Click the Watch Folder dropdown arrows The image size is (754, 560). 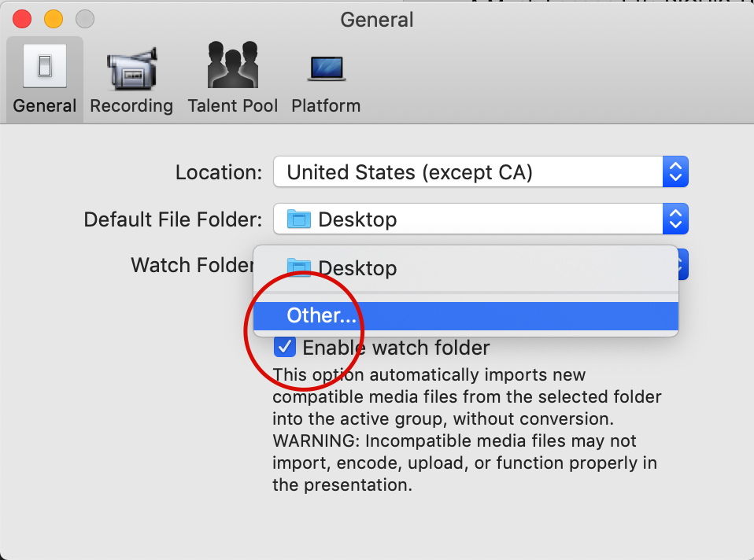pos(682,266)
